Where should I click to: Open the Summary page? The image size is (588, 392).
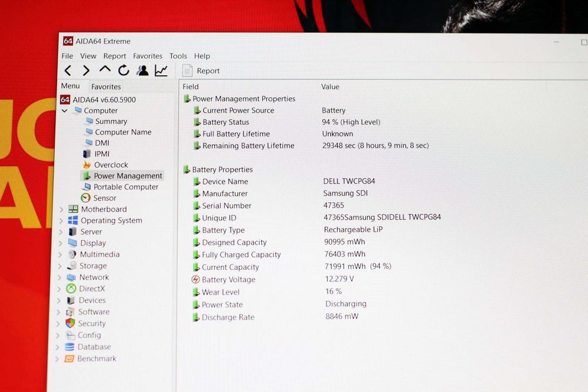click(106, 121)
